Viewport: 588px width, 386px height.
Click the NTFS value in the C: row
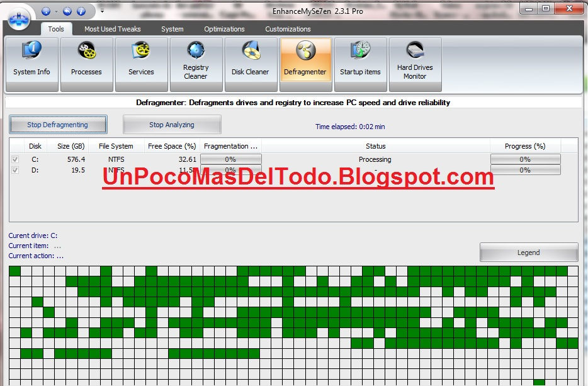pyautogui.click(x=116, y=159)
